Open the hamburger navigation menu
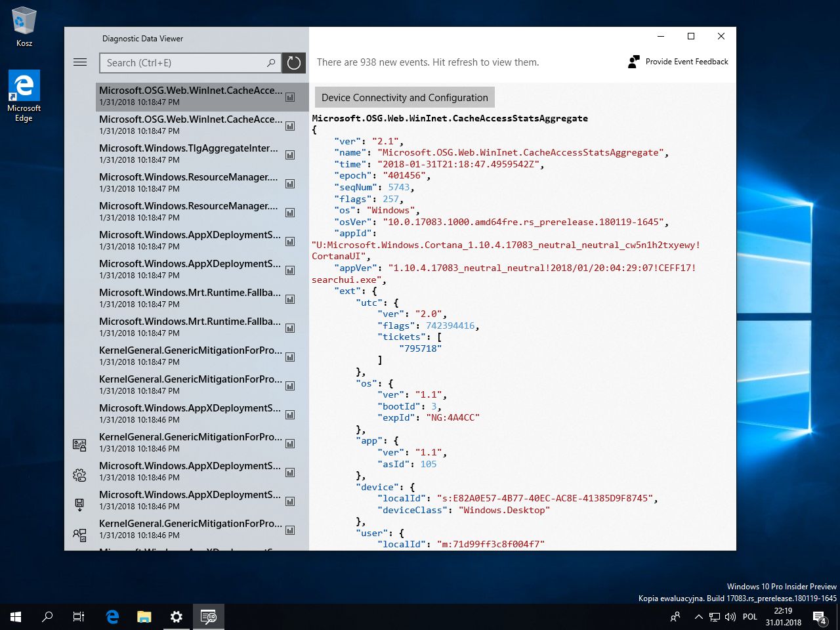The height and width of the screenshot is (630, 840). click(80, 62)
